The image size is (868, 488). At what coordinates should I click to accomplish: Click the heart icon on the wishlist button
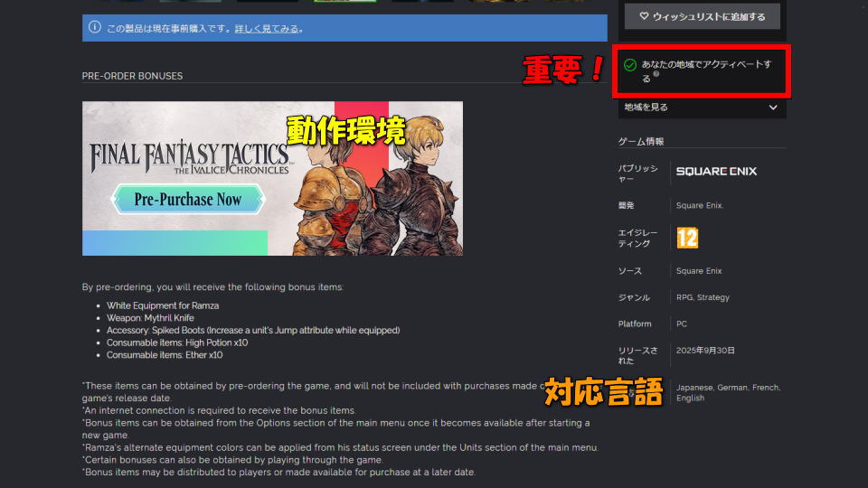(x=644, y=16)
